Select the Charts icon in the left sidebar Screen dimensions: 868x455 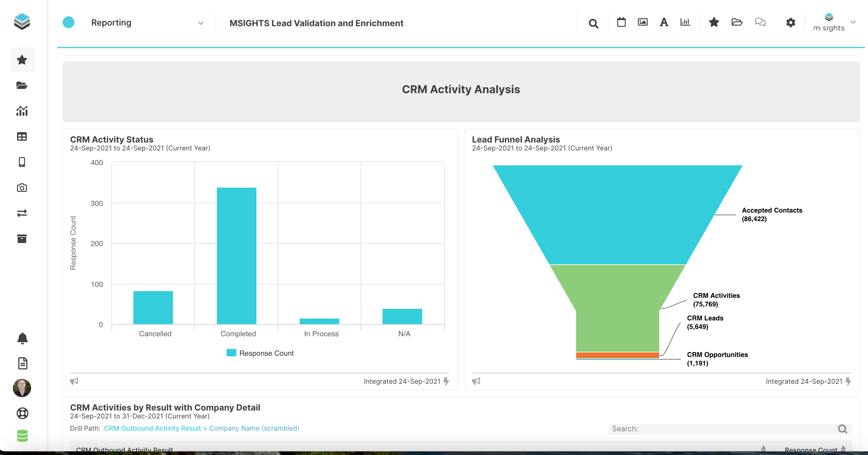(22, 111)
